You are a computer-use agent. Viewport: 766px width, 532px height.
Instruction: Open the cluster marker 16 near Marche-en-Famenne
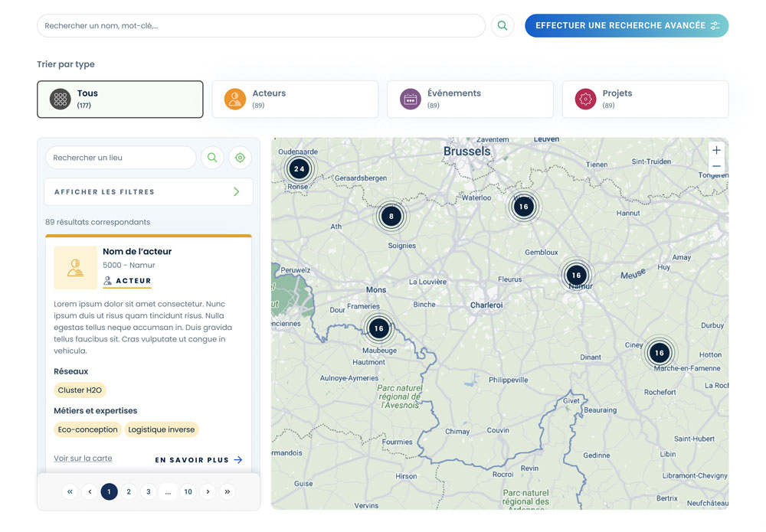(x=660, y=353)
